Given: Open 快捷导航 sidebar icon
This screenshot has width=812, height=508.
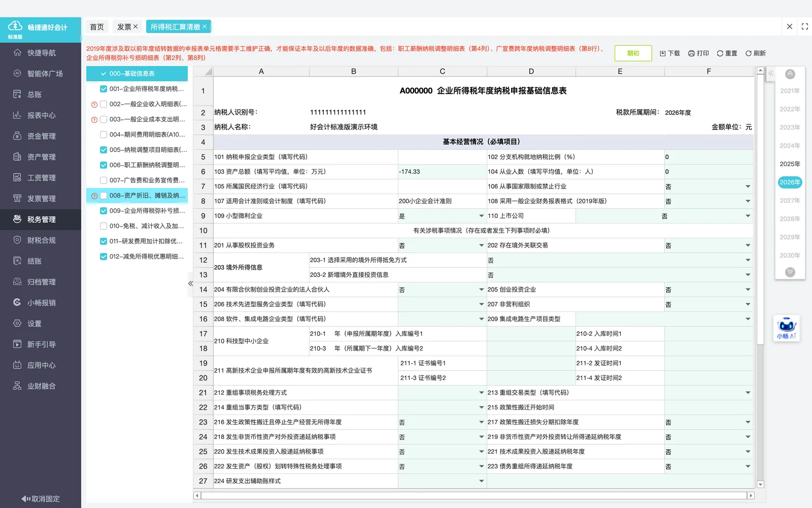Looking at the screenshot, I should click(x=17, y=53).
